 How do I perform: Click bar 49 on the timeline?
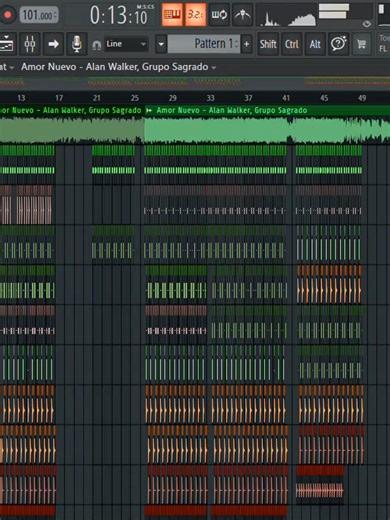pos(362,98)
